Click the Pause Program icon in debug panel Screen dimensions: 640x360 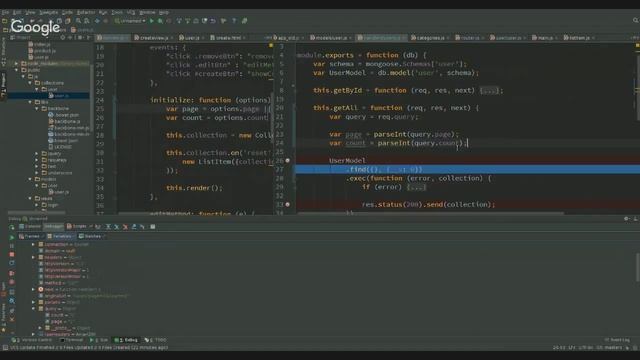(12, 246)
